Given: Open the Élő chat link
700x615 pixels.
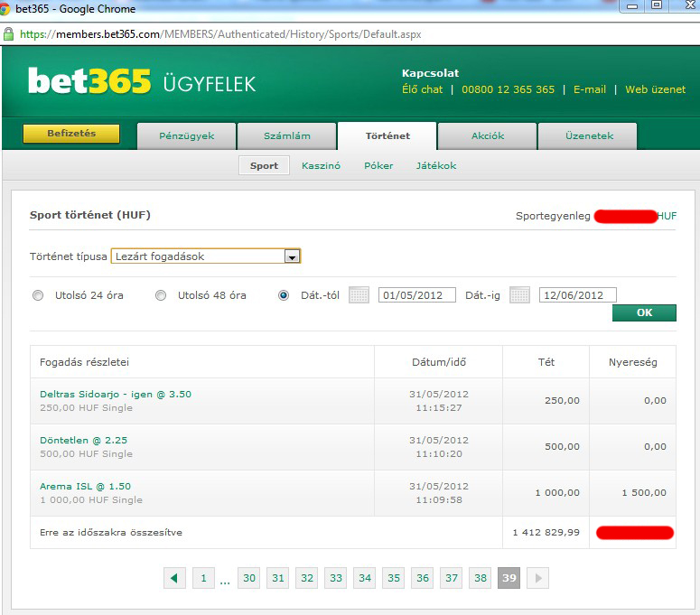Looking at the screenshot, I should pos(423,89).
